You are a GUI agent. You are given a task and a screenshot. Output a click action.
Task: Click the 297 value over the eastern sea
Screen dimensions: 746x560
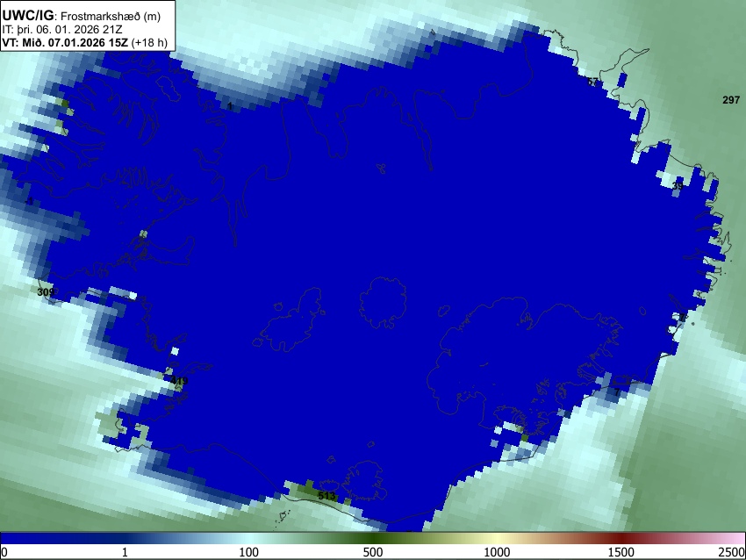tap(731, 99)
